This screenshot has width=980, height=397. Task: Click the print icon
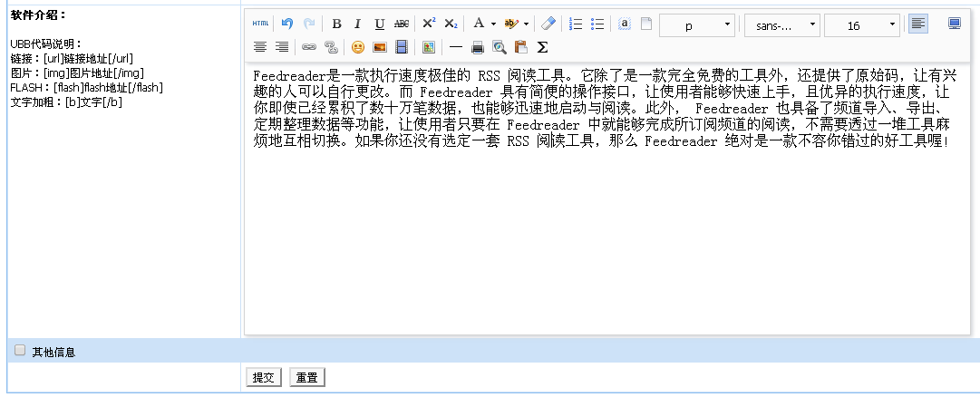pyautogui.click(x=478, y=47)
